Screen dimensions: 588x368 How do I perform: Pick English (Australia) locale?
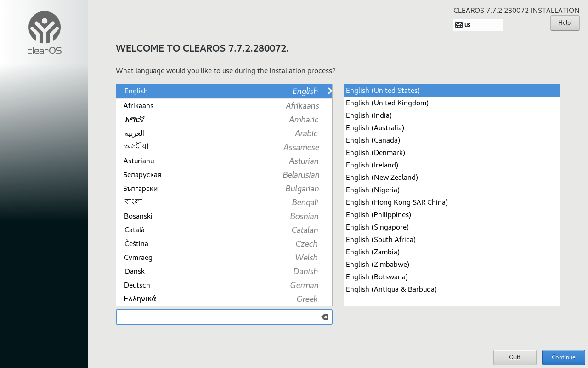tap(452, 128)
